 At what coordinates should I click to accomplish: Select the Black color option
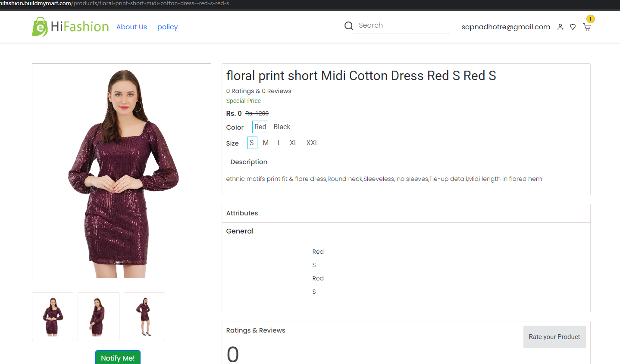tap(282, 127)
